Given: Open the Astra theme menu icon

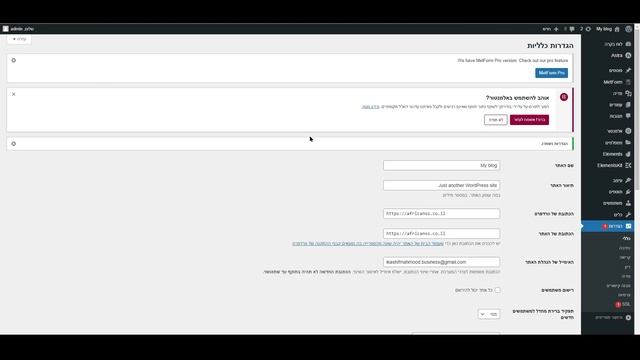Looking at the screenshot, I should 628,56.
